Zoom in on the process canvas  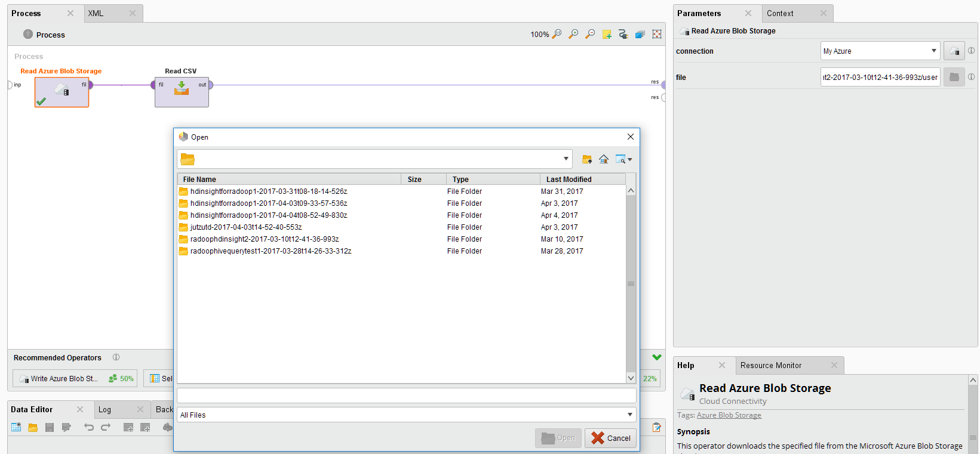click(x=573, y=35)
